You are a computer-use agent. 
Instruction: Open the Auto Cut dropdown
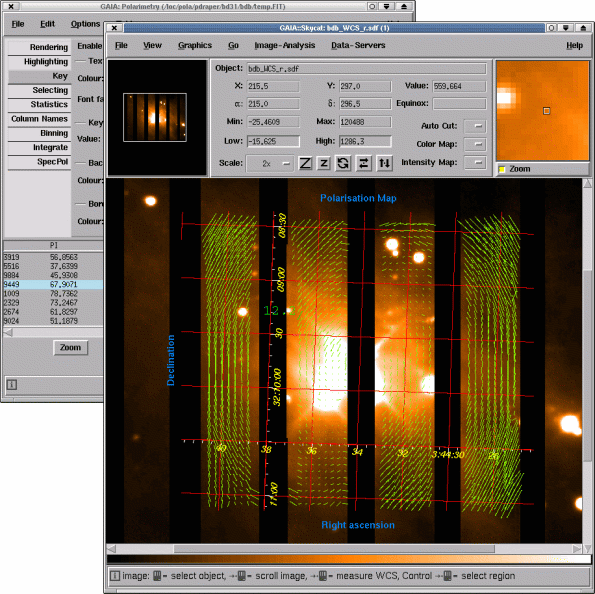tap(475, 126)
